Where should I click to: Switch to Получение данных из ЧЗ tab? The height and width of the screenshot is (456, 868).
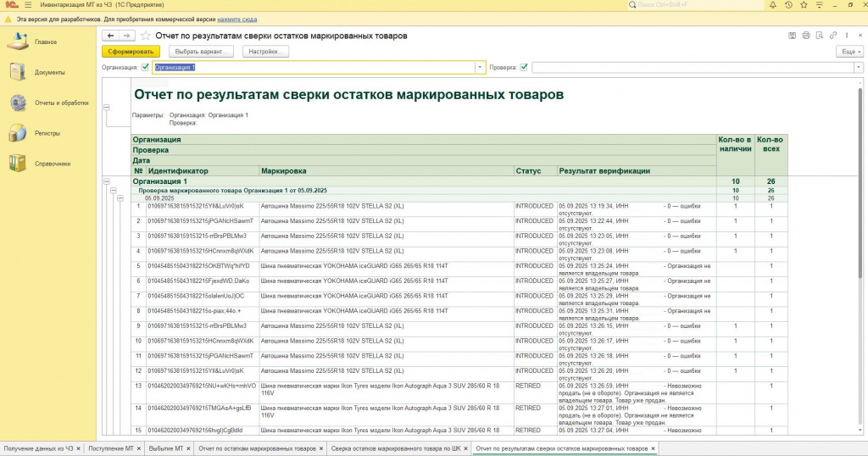pos(38,449)
